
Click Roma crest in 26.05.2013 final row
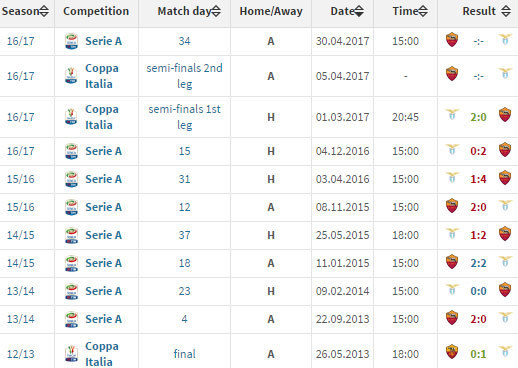(452, 352)
